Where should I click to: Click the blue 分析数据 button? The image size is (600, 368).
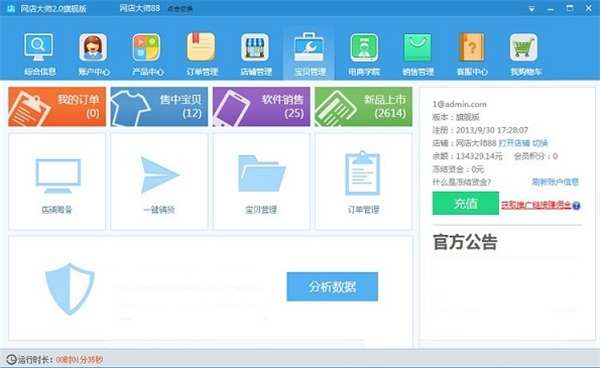click(x=332, y=287)
